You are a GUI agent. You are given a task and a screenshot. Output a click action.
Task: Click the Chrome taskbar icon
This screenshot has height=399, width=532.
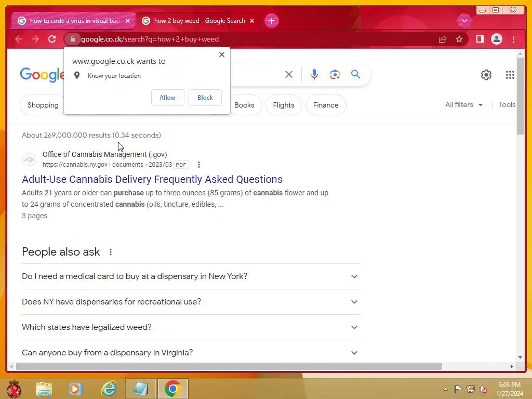[x=172, y=389]
